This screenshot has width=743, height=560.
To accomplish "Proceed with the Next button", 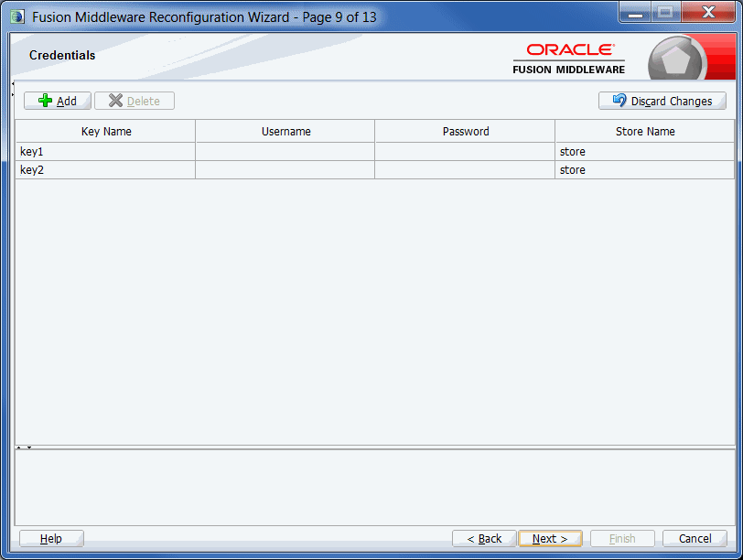I will (x=550, y=539).
